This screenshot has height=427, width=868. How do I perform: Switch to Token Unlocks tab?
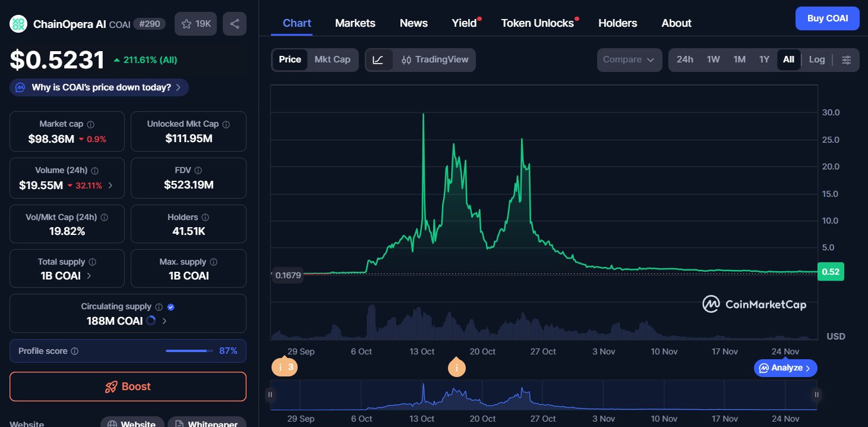(537, 23)
